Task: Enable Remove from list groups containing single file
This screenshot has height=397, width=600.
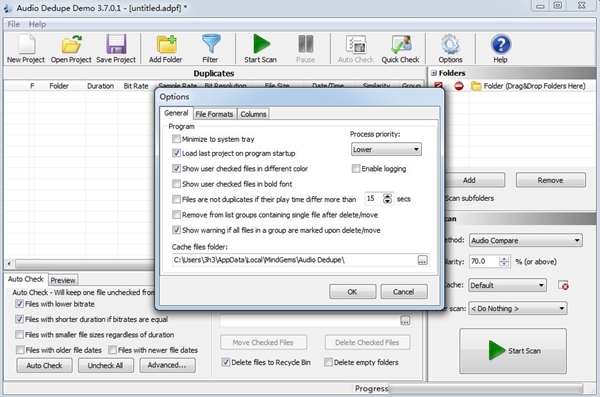Action: click(176, 214)
